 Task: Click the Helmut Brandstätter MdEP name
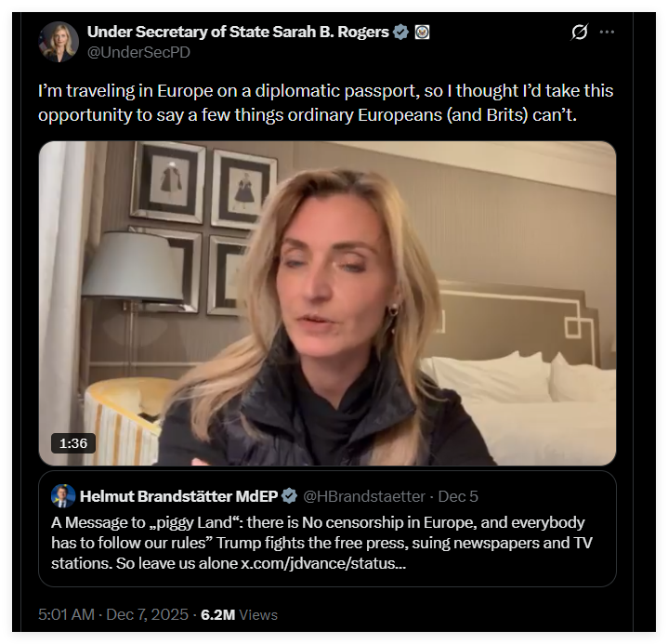pos(179,496)
